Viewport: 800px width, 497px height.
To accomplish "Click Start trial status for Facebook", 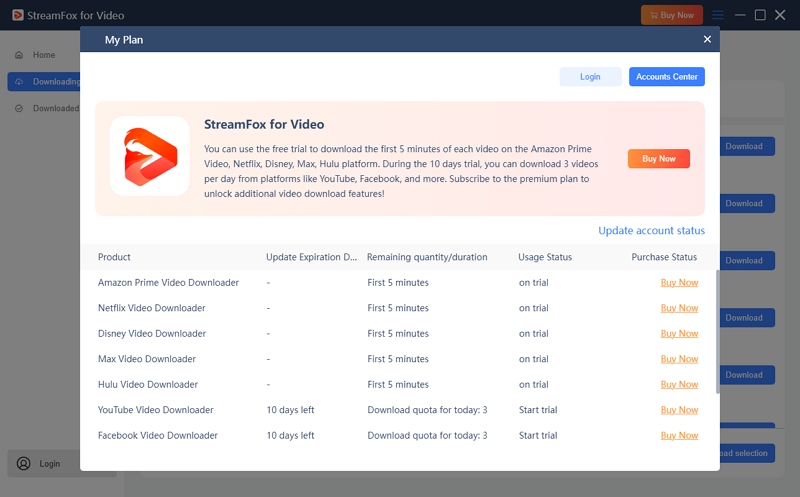I will 538,436.
